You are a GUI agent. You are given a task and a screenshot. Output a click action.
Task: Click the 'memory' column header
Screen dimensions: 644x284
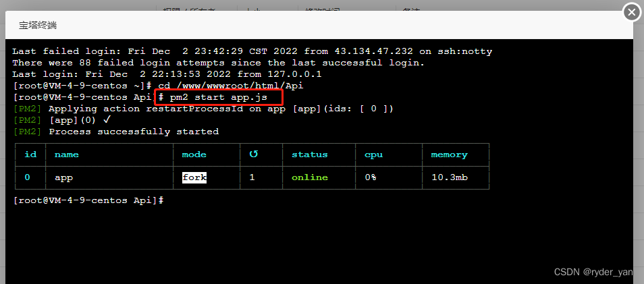click(450, 154)
